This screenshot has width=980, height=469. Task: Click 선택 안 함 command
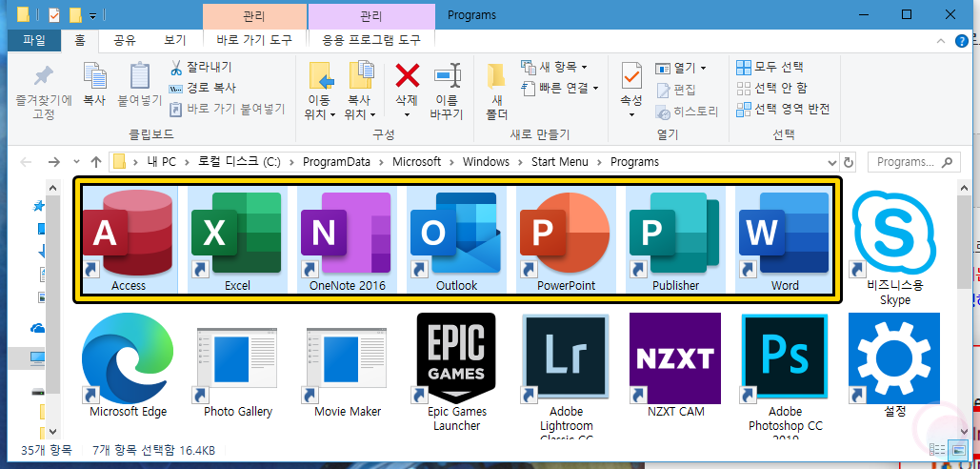[x=771, y=88]
